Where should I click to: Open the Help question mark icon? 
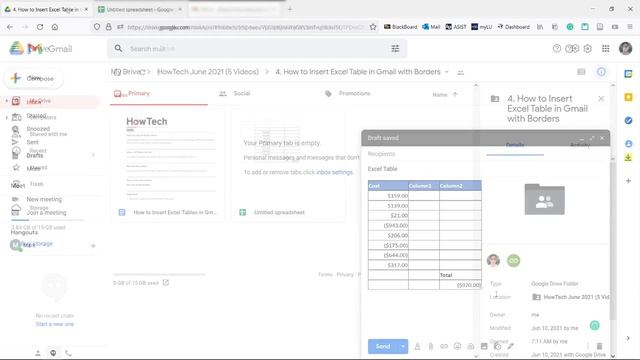(556, 49)
